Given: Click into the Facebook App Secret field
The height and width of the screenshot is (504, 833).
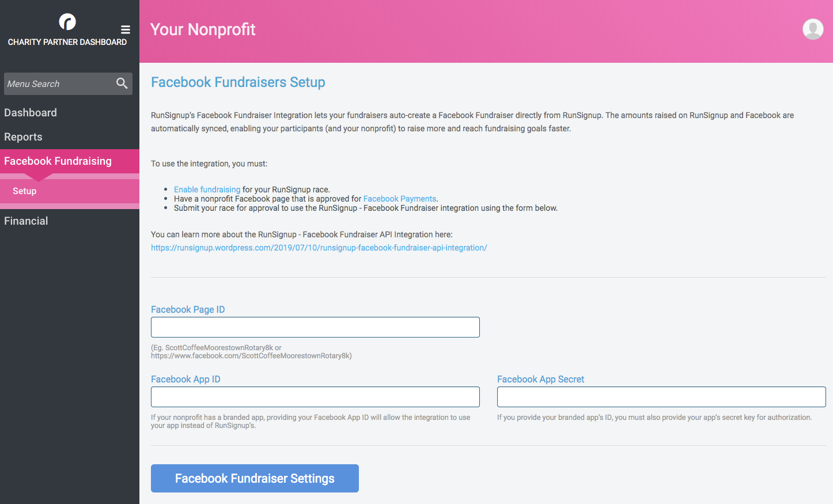Looking at the screenshot, I should pyautogui.click(x=661, y=397).
